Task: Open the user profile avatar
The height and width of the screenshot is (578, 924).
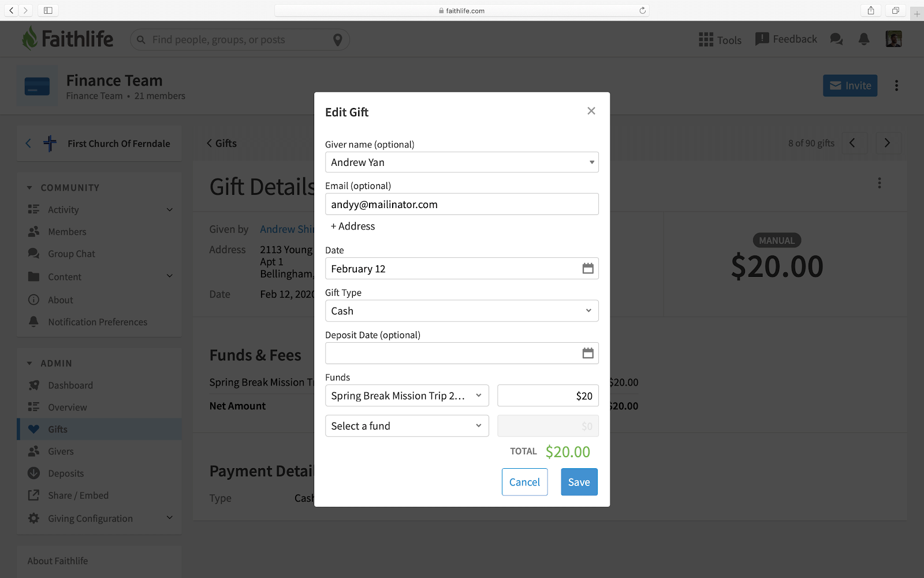Action: pyautogui.click(x=893, y=39)
